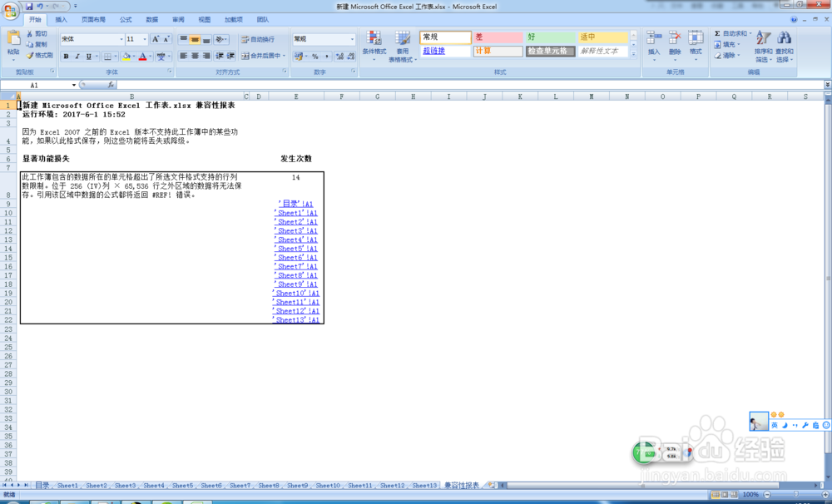Save the workbook from Quick Access toolbar
832x504 pixels.
pos(29,7)
